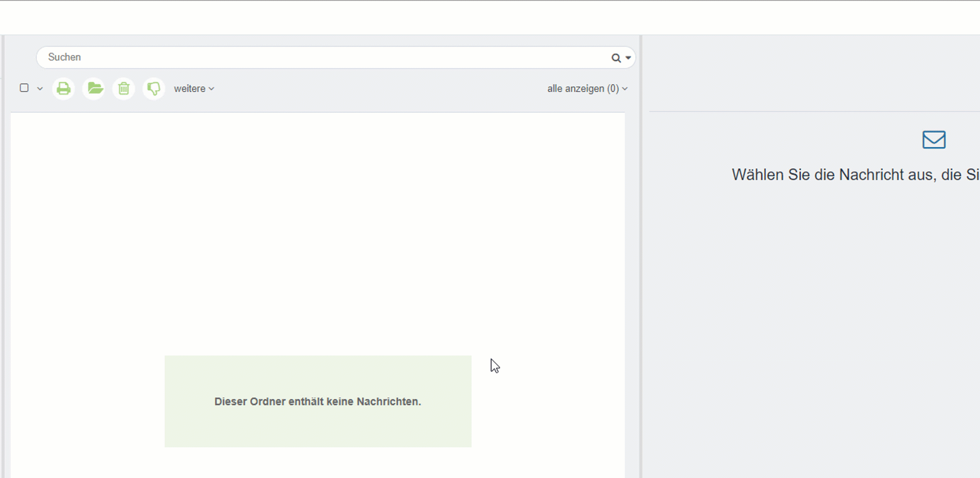Click the "Dieser Ordner enthält keine Nachrichten" notice
The height and width of the screenshot is (478, 980).
coord(317,401)
